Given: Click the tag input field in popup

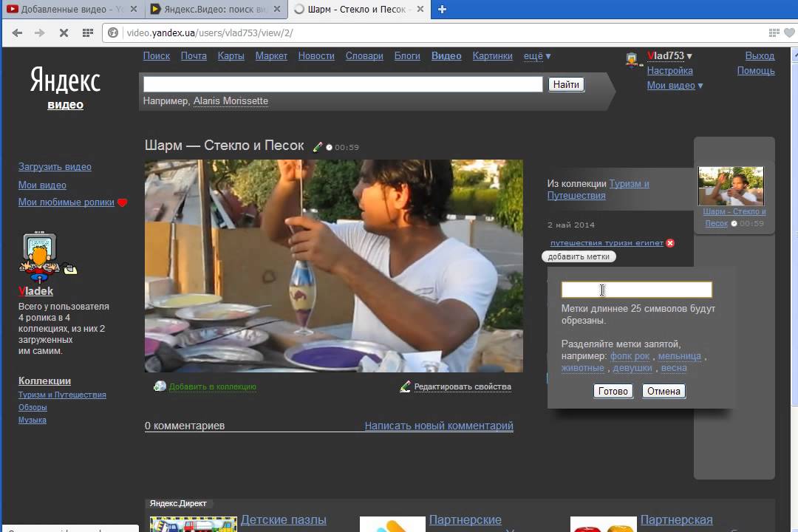Looking at the screenshot, I should tap(636, 290).
